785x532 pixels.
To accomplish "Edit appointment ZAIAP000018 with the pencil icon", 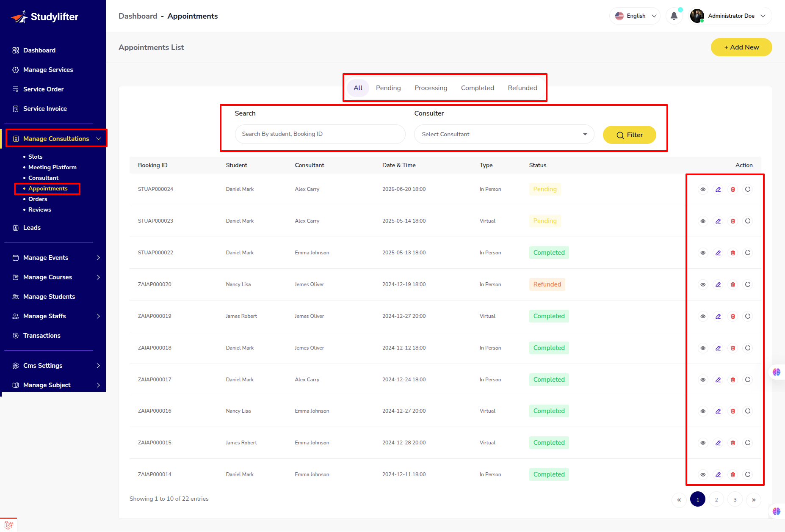I will 718,348.
